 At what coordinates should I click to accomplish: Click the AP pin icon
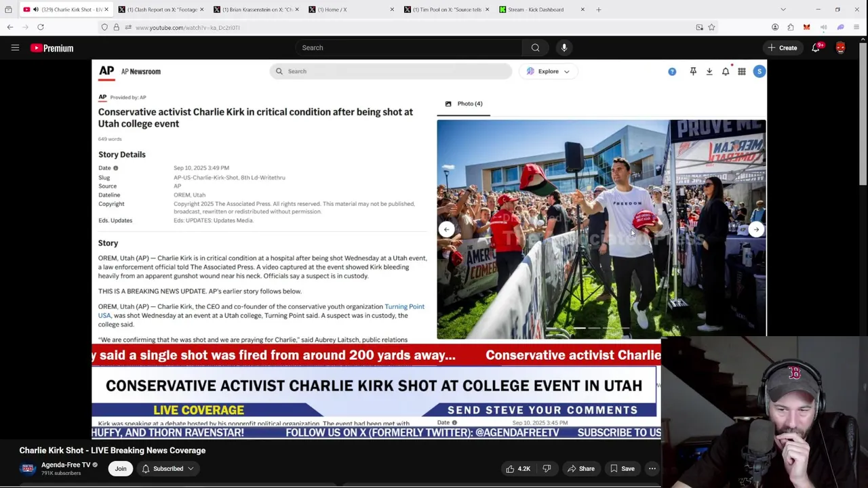(693, 71)
